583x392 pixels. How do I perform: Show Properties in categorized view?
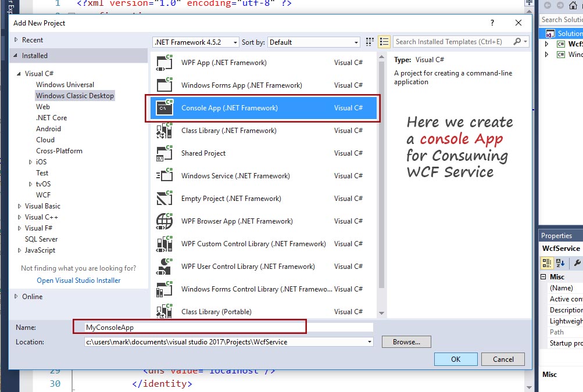547,263
